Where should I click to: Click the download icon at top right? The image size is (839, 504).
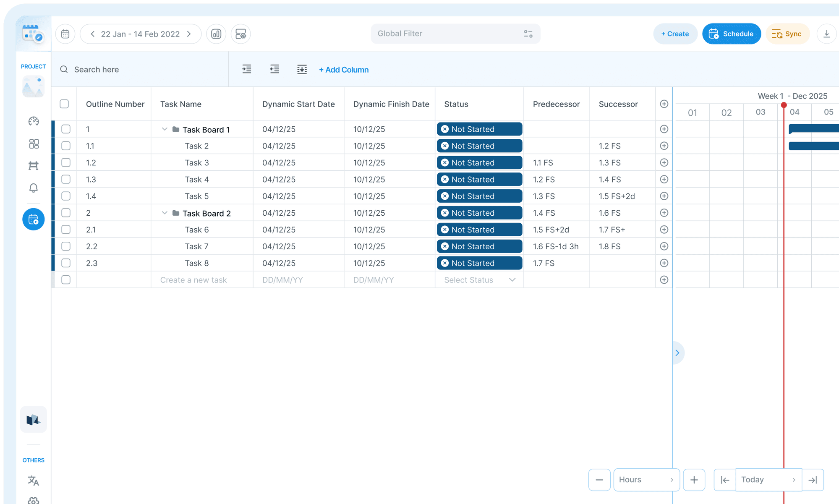826,34
